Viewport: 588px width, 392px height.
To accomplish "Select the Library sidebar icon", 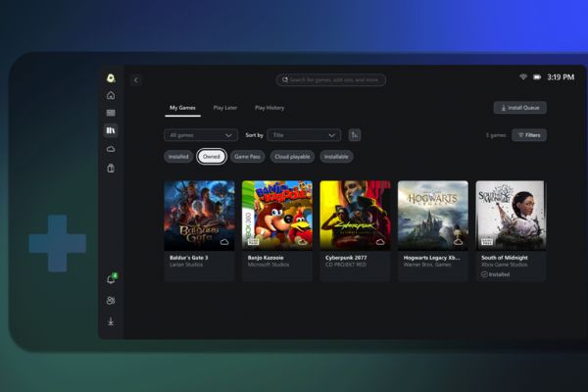I will coord(111,130).
